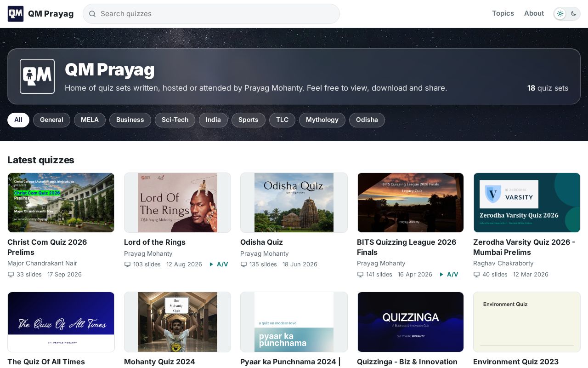Click the search magnifier icon
Screen dimensions: 588x368
[92, 14]
